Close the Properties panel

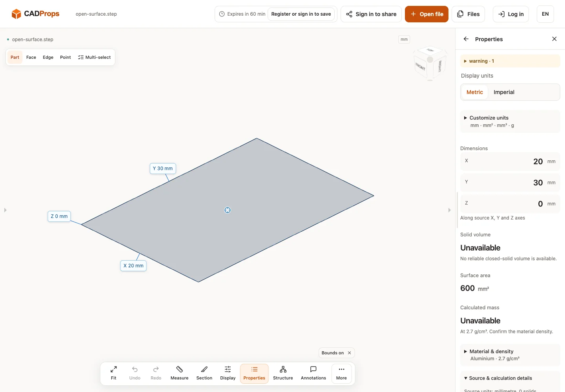pyautogui.click(x=554, y=39)
